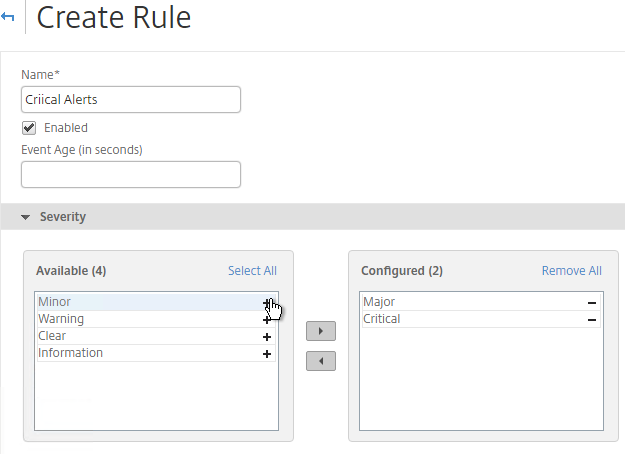625x454 pixels.
Task: Select Information in the Available list
Action: click(156, 353)
